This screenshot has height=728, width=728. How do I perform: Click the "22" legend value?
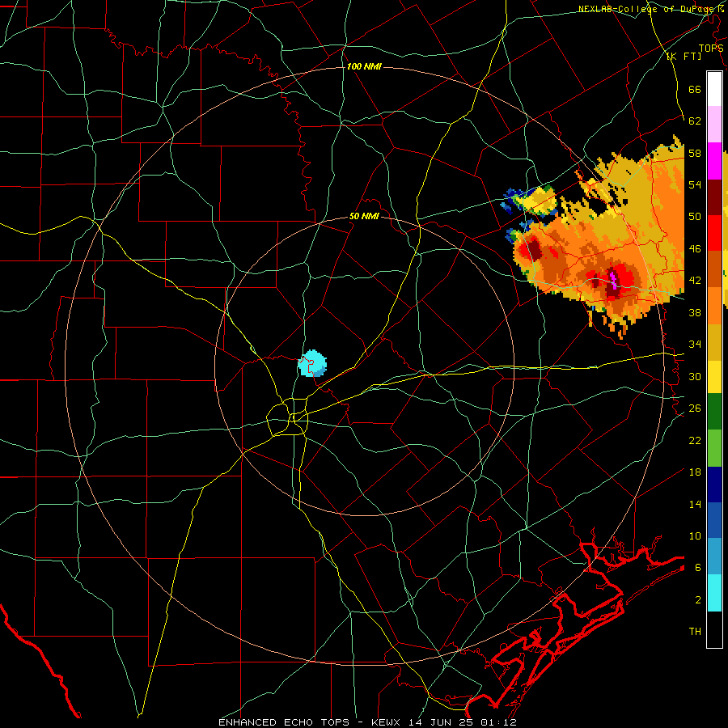(x=695, y=440)
